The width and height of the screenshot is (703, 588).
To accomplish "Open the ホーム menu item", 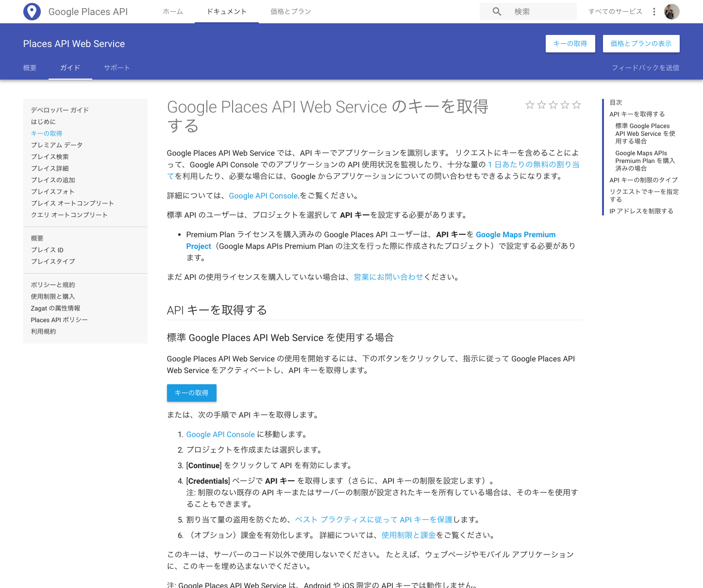I will click(x=173, y=11).
